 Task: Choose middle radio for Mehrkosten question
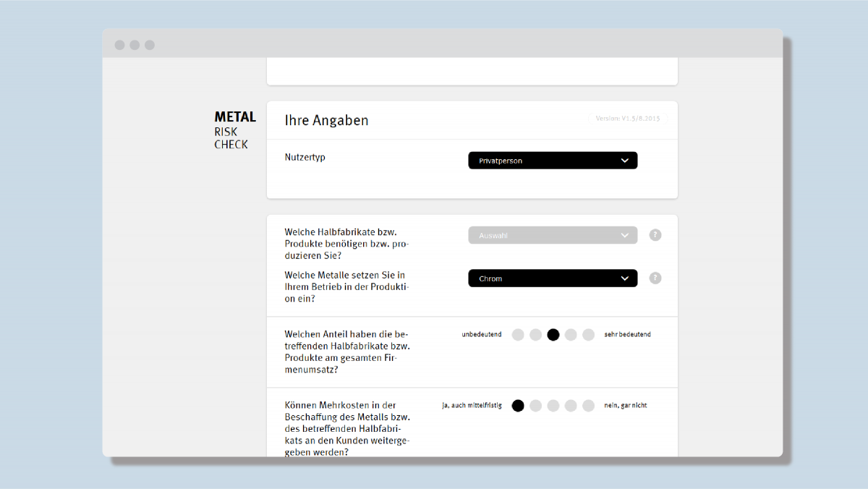click(553, 406)
